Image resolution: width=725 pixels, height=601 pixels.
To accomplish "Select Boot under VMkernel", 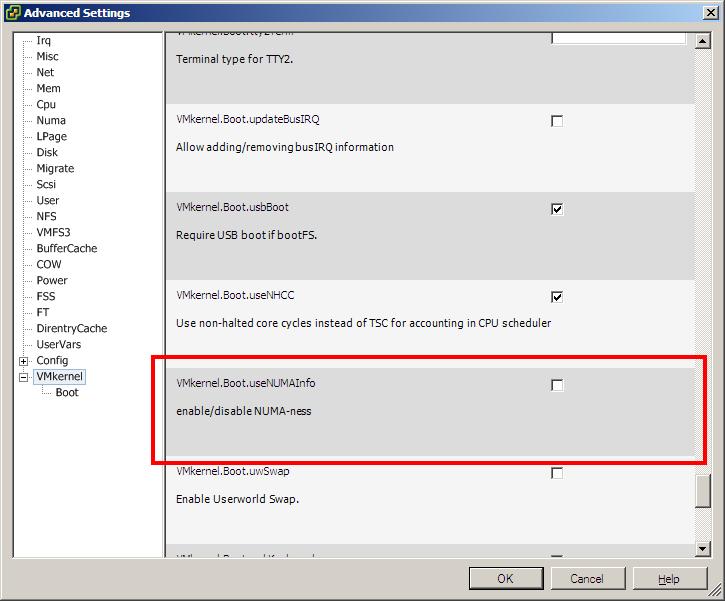I will [67, 393].
